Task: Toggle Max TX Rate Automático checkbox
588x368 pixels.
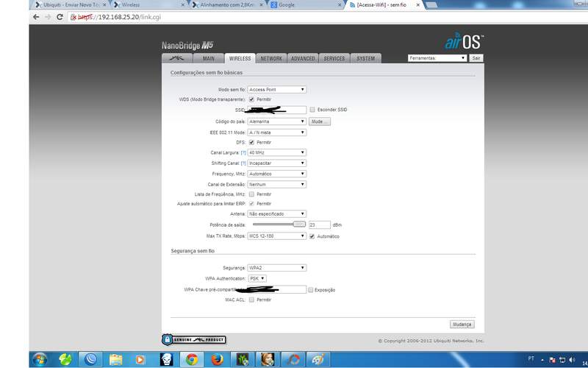Action: point(312,236)
